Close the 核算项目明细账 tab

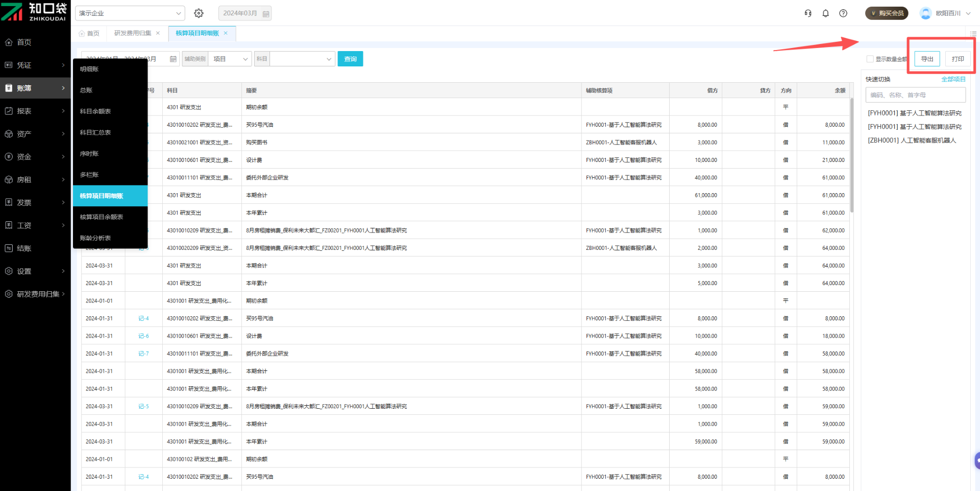(226, 33)
